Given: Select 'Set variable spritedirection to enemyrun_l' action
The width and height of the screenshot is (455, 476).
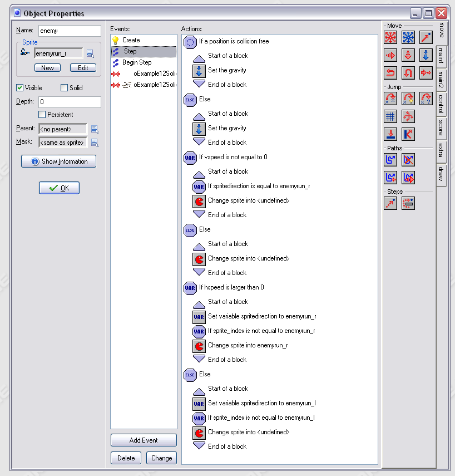Looking at the screenshot, I should tap(254, 404).
